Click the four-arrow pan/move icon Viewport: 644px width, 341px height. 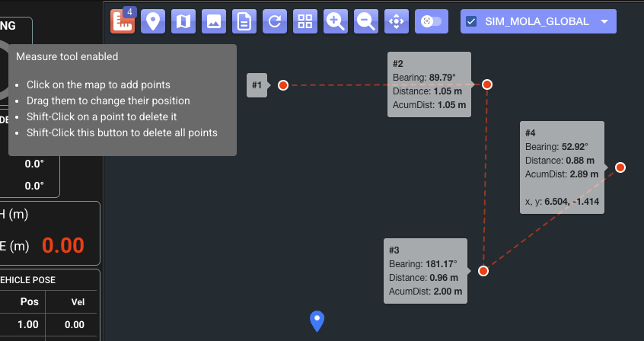tap(397, 21)
